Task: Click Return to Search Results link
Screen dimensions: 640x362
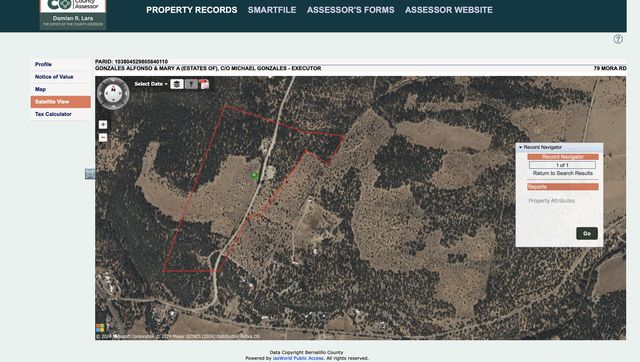Action: (x=562, y=173)
